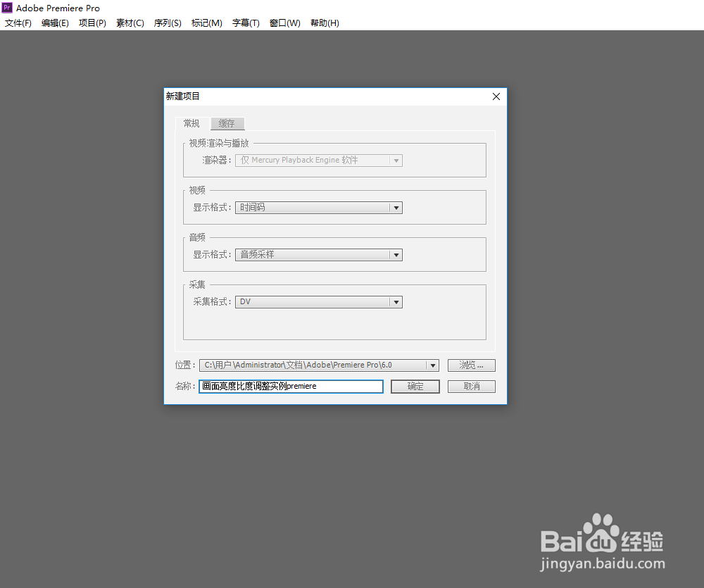Open the 帮助(H) menu

coord(325,23)
